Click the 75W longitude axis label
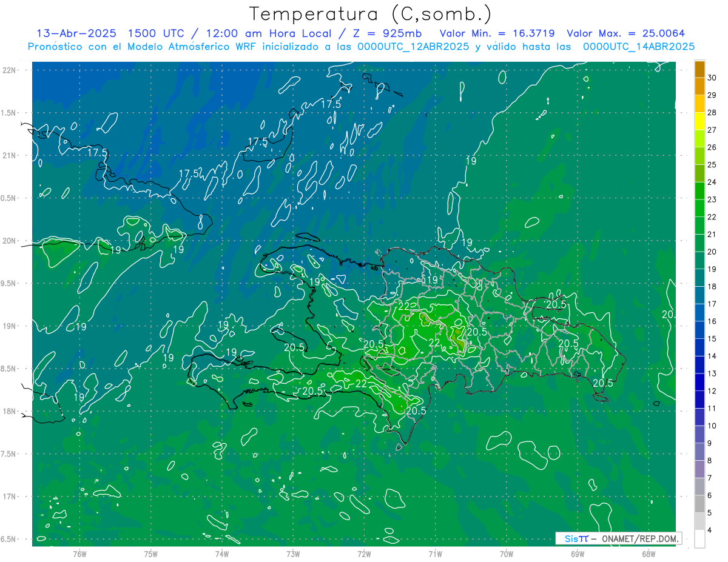This screenshot has height=562, width=728. 151,554
